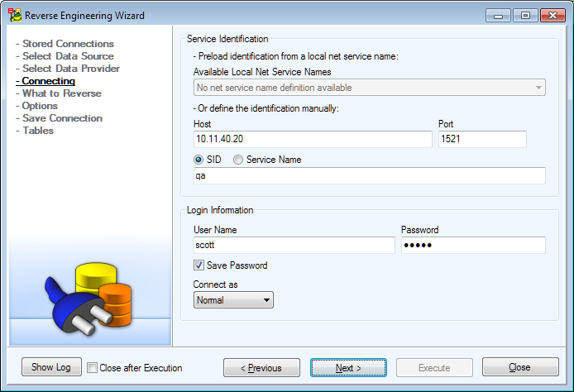Click the Execute button
Viewport: 574px width, 392px height.
[434, 367]
